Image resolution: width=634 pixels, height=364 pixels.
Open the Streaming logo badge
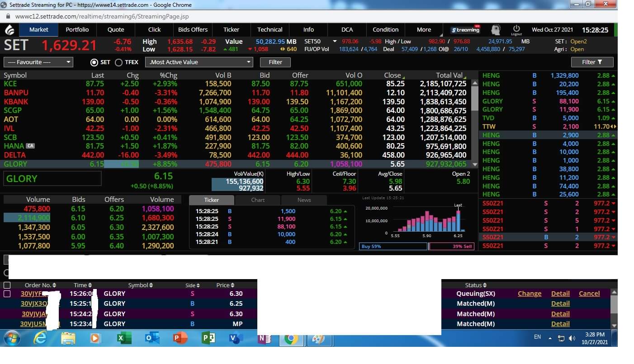(465, 30)
